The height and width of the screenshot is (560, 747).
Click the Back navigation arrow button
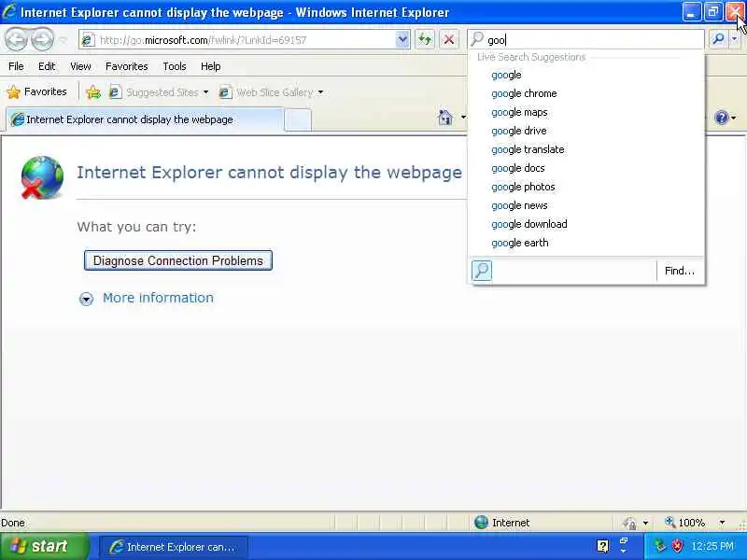click(x=16, y=39)
